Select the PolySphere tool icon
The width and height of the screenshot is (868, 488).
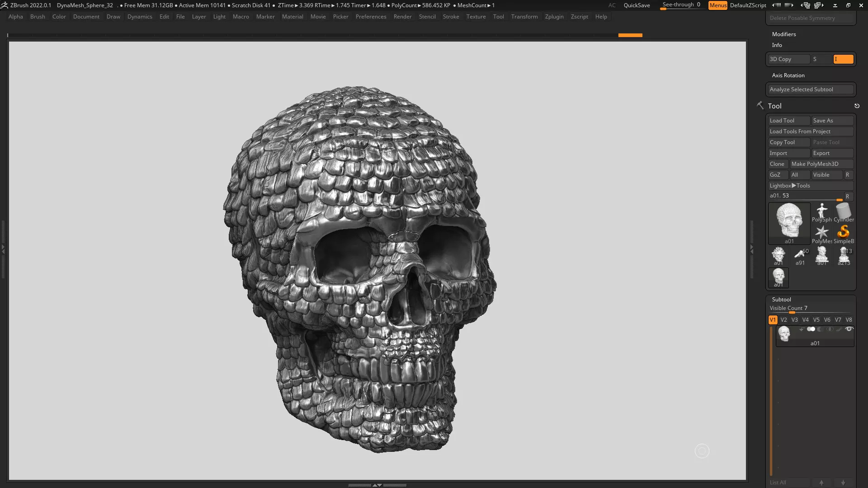(x=821, y=212)
